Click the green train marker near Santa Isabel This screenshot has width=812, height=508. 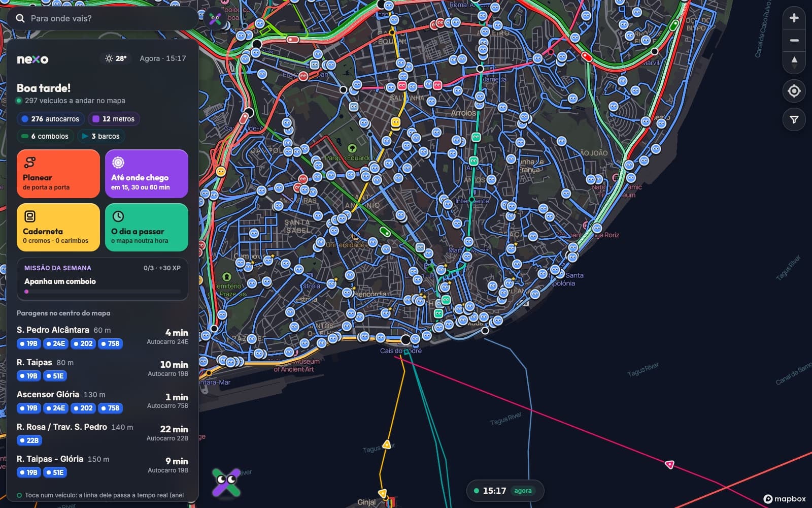click(x=385, y=232)
